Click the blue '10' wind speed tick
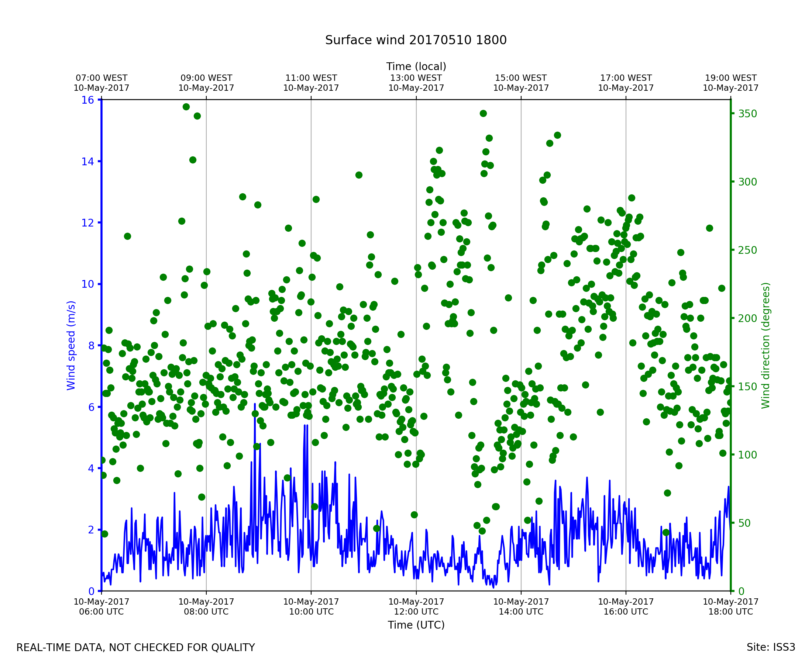 [x=87, y=284]
